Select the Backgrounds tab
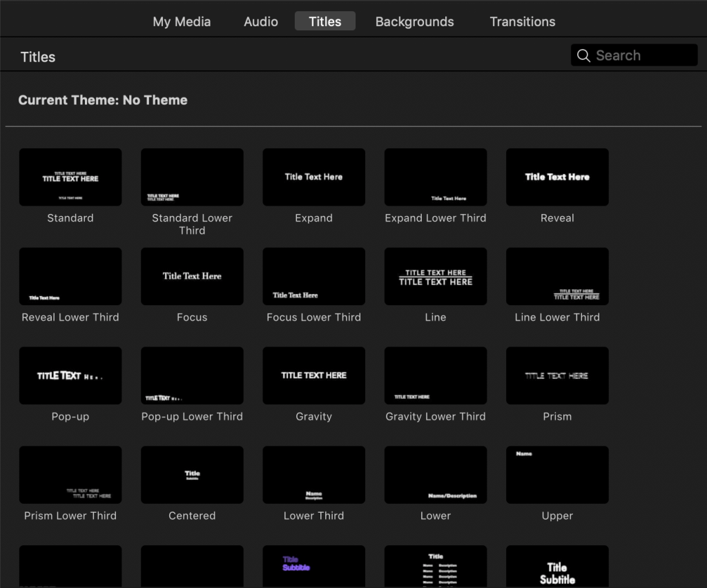The height and width of the screenshot is (588, 707). click(x=414, y=21)
